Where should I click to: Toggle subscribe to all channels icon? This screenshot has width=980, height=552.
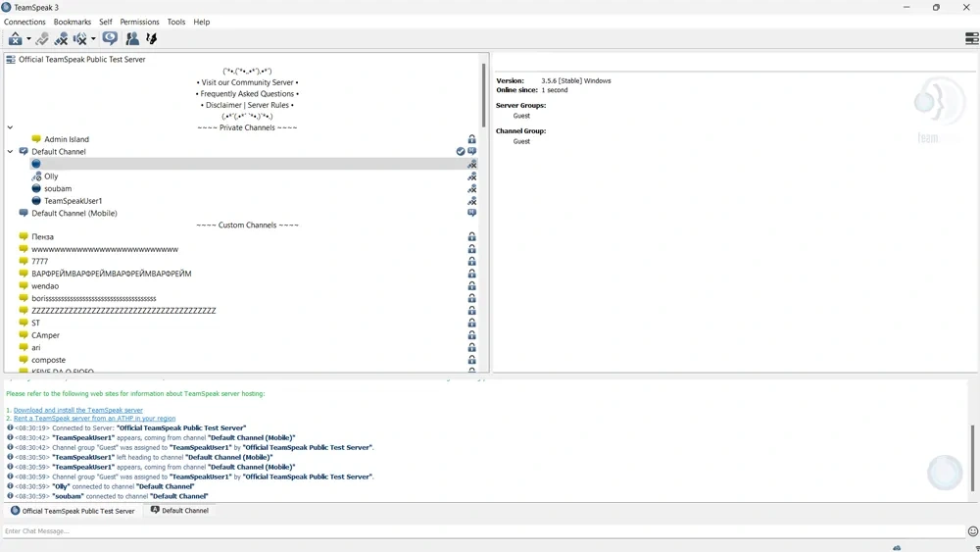click(110, 39)
